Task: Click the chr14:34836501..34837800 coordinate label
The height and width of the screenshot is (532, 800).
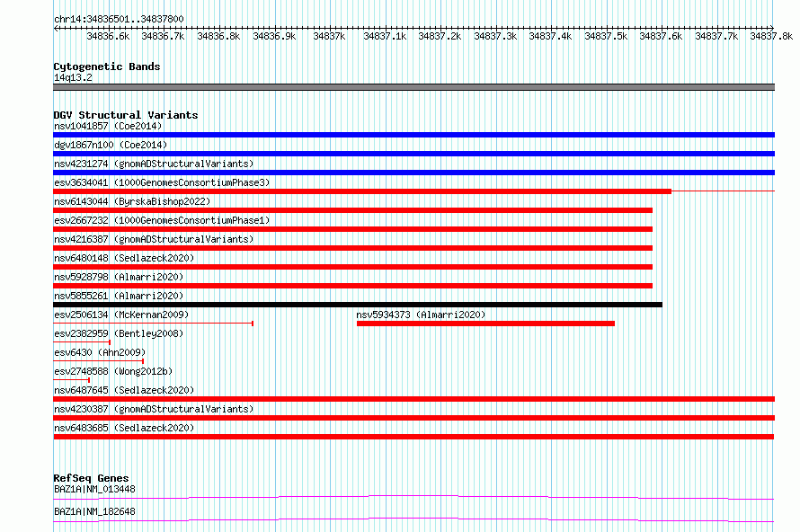Action: (x=119, y=19)
